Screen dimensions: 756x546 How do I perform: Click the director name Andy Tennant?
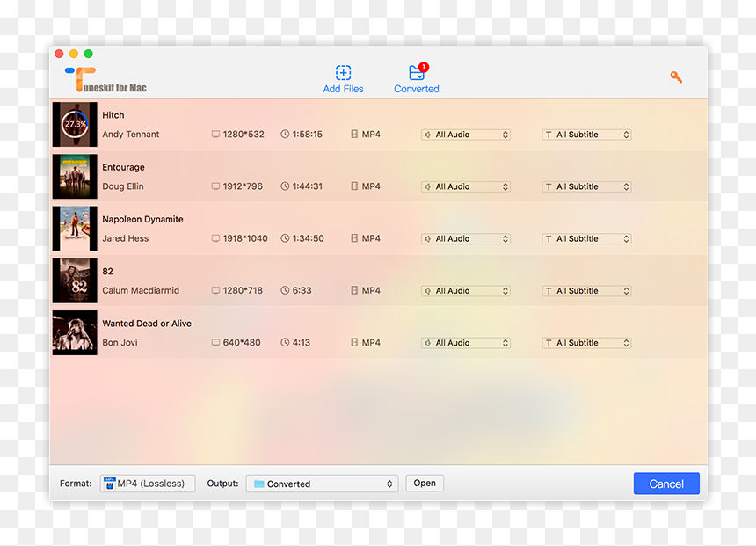pos(131,135)
